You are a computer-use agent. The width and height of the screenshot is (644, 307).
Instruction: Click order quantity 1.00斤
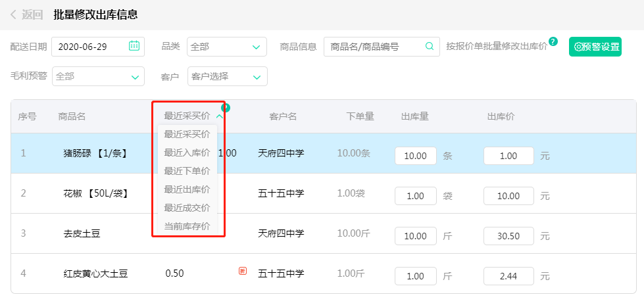coord(351,273)
